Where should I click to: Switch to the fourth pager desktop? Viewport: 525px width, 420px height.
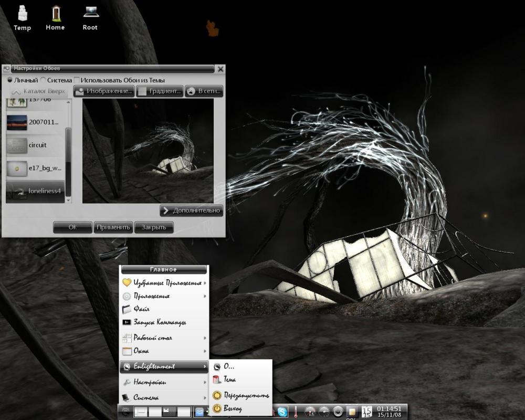click(184, 412)
